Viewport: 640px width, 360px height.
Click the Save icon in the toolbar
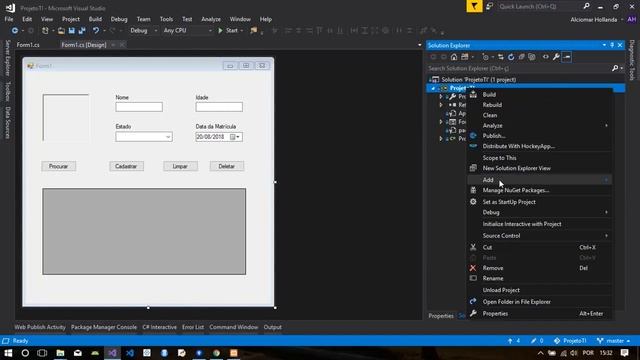coord(71,31)
